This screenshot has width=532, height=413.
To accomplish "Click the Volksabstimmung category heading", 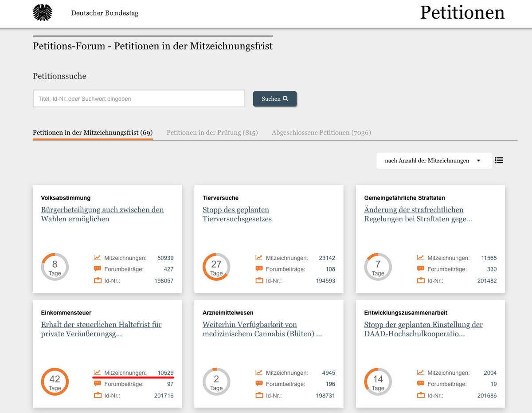I will (66, 198).
